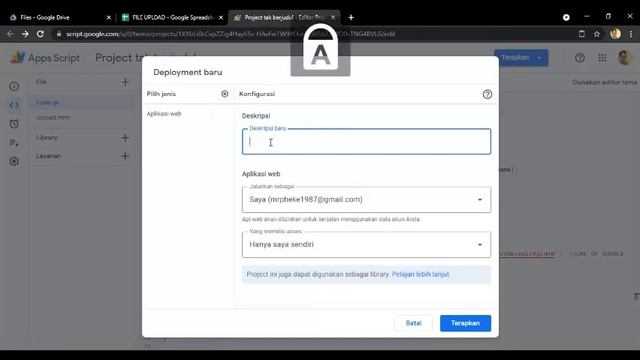
Task: Open the Jalankan sebagai dropdown
Action: [366, 200]
